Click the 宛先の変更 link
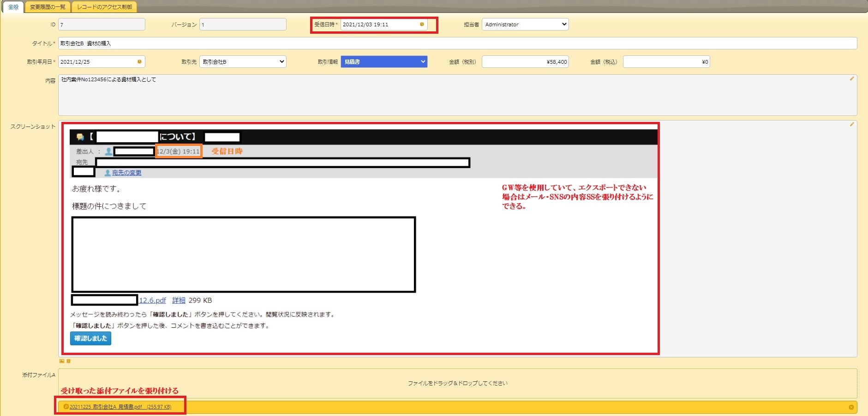 tap(126, 173)
